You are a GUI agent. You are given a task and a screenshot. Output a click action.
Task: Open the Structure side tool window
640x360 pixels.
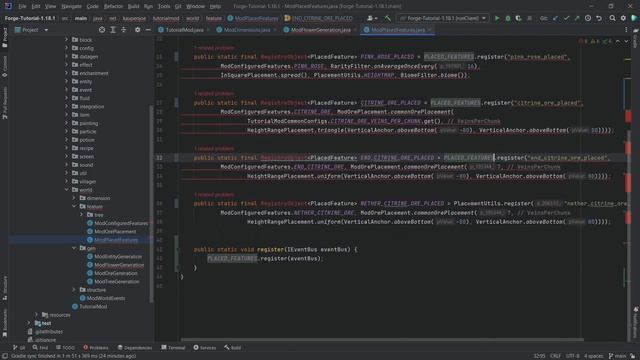pyautogui.click(x=4, y=288)
